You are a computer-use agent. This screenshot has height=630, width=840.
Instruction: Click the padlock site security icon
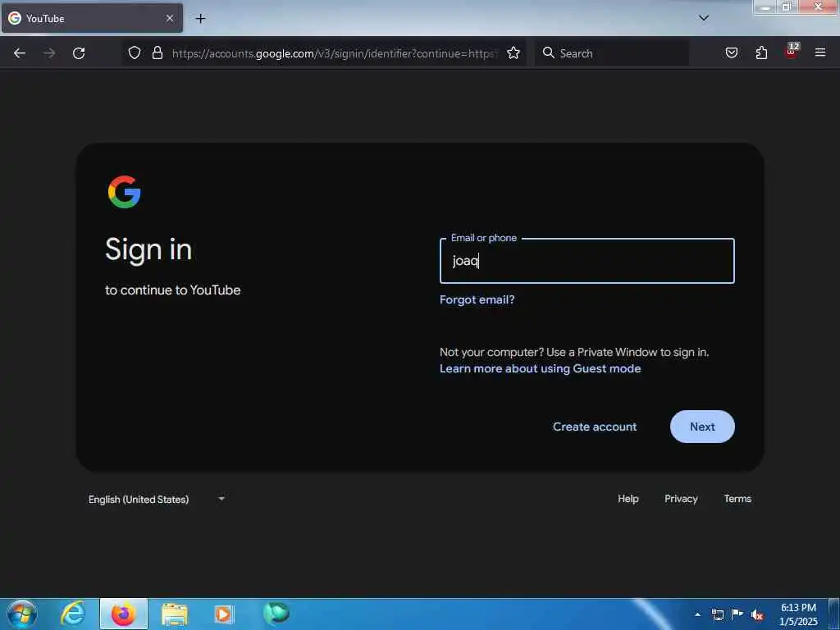coord(157,52)
